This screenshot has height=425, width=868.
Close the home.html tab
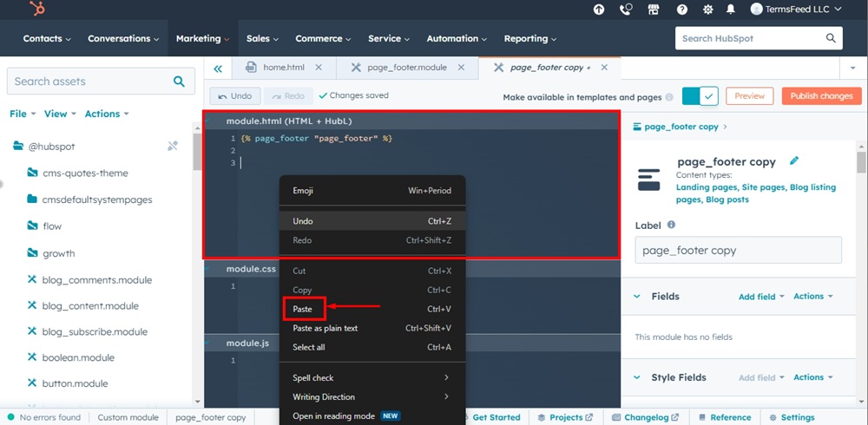pos(319,68)
